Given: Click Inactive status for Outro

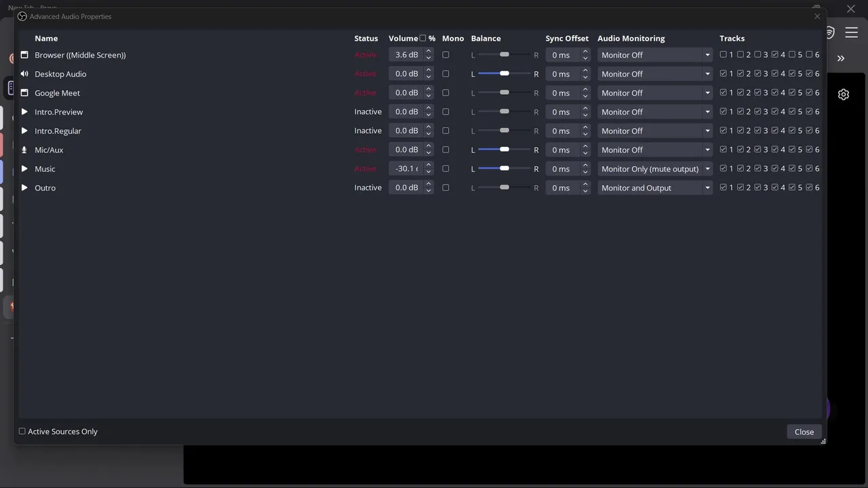Looking at the screenshot, I should click(368, 188).
